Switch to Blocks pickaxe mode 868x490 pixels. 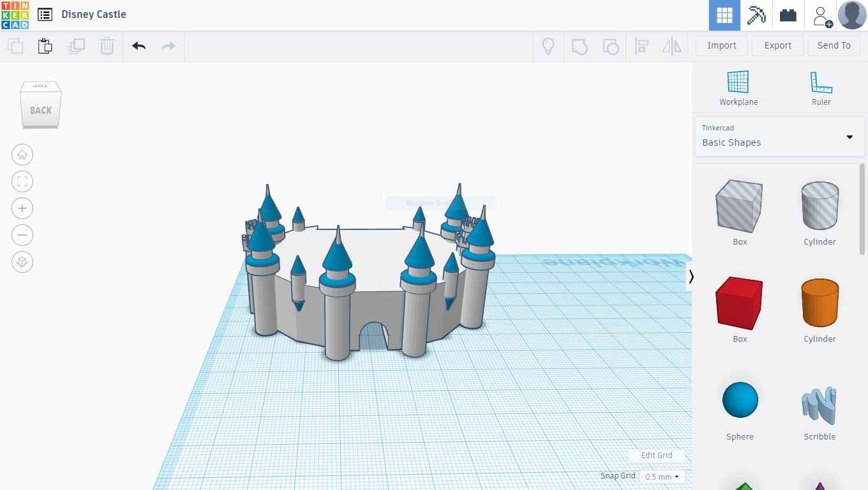pyautogui.click(x=756, y=15)
